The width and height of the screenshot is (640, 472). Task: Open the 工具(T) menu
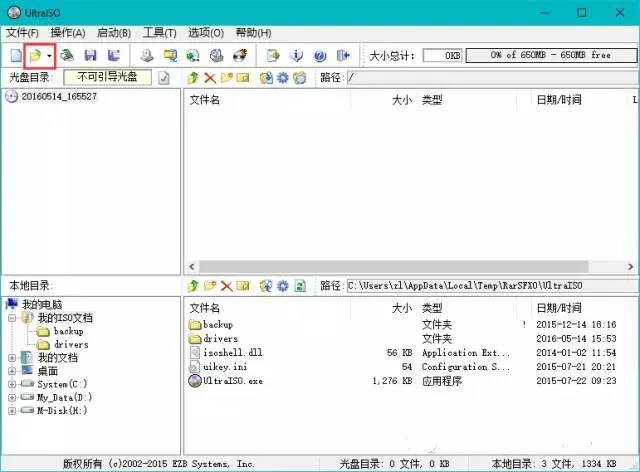tap(160, 33)
